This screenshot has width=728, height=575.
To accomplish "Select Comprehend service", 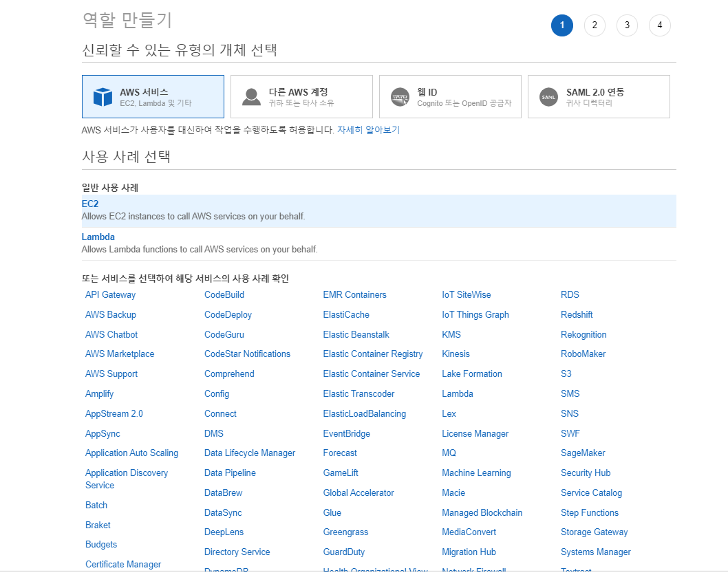I will pyautogui.click(x=229, y=374).
